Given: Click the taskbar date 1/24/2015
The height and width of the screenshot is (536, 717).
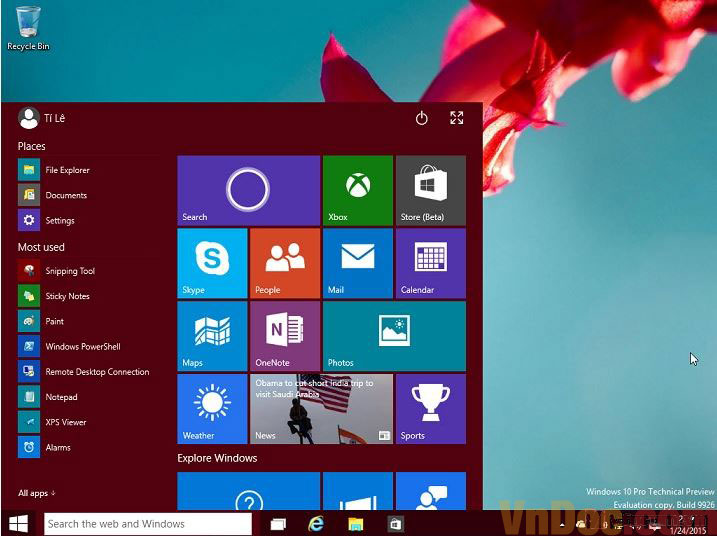Looking at the screenshot, I should 688,531.
